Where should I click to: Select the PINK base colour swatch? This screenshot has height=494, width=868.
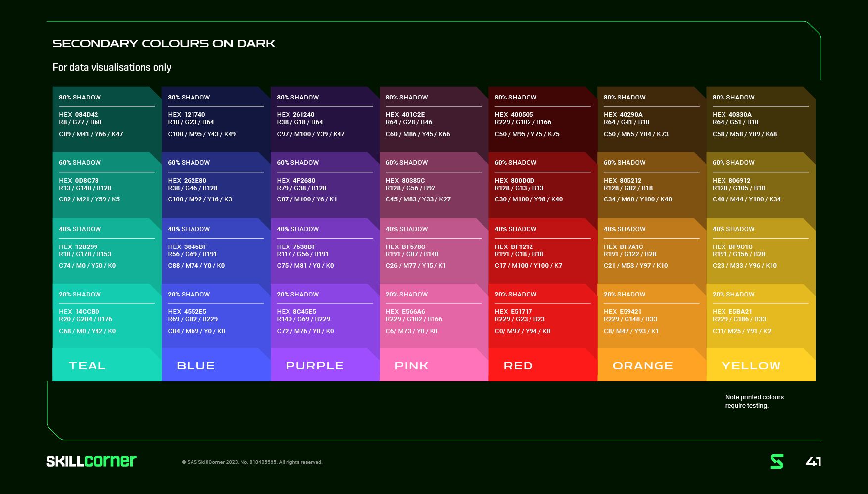(x=434, y=365)
